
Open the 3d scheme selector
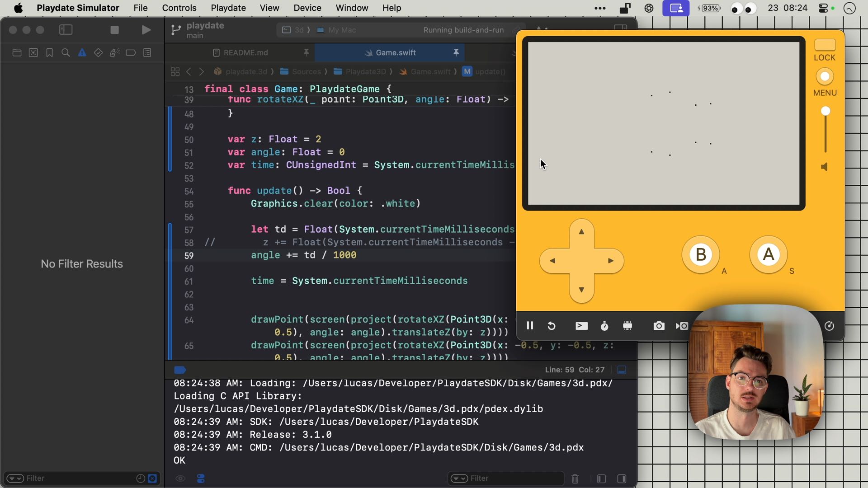pos(293,30)
